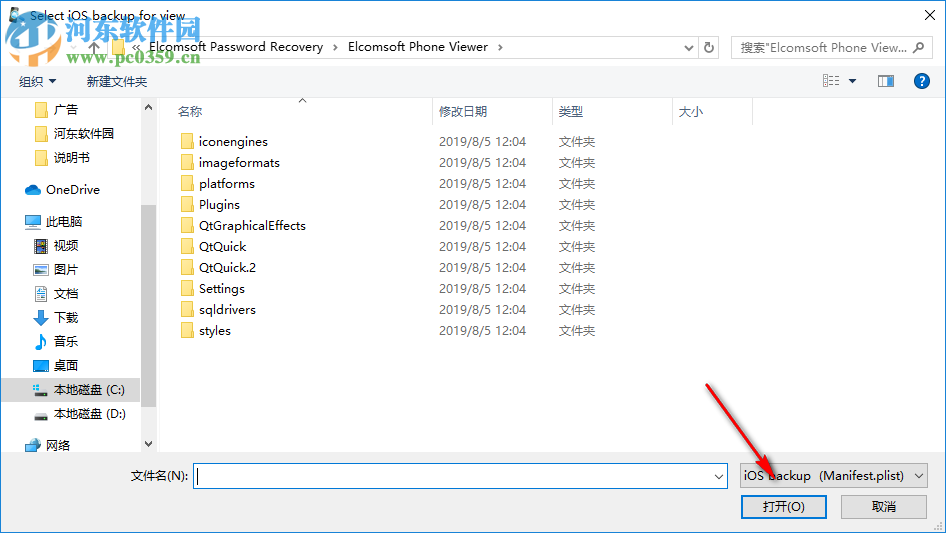Toggle the preview pane icon
The image size is (946, 533).
point(886,81)
